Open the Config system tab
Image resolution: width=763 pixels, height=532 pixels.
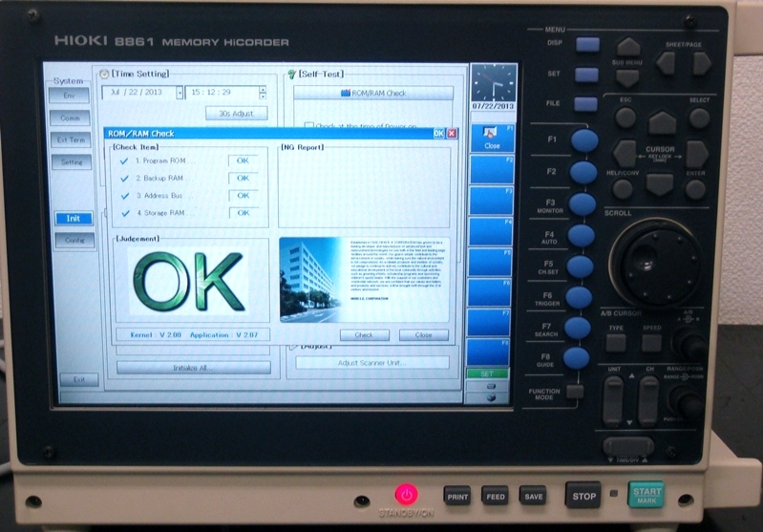(x=74, y=240)
